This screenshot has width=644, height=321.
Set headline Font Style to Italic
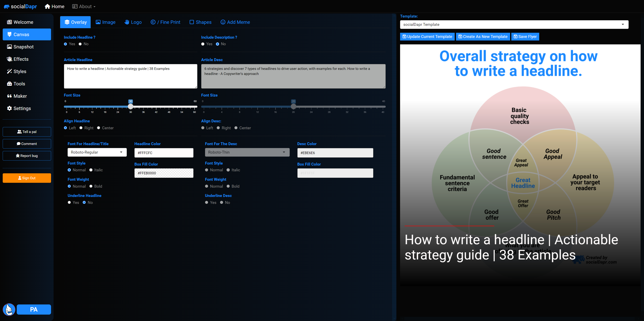point(91,170)
